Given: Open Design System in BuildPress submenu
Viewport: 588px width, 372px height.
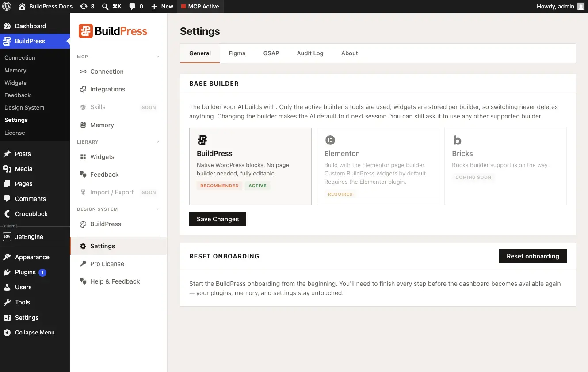Looking at the screenshot, I should pyautogui.click(x=24, y=107).
